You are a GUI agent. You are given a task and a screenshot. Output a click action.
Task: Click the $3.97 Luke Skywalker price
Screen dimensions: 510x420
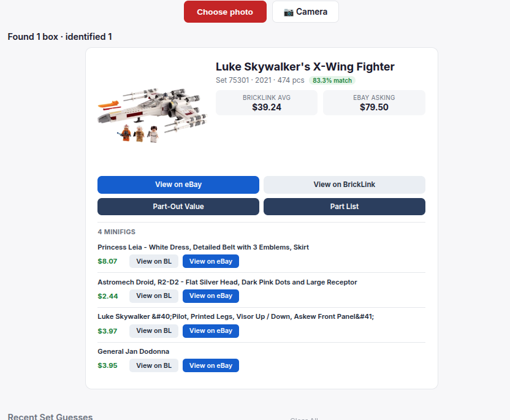pos(107,331)
